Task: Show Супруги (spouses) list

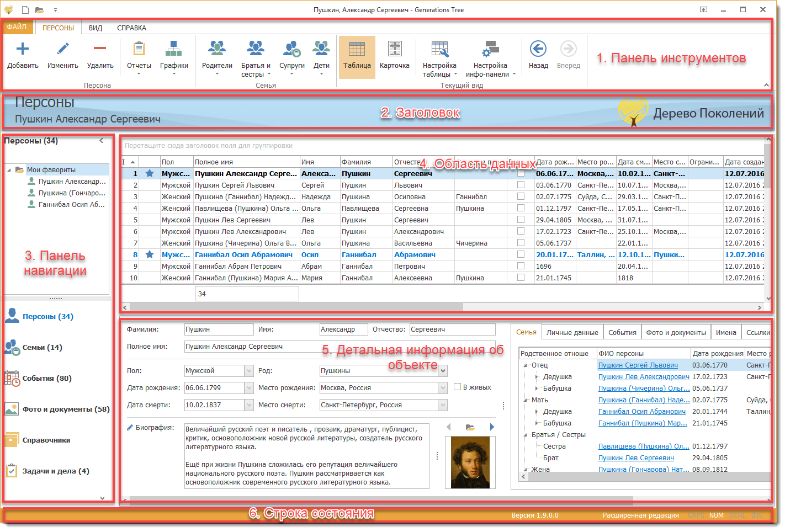Action: click(291, 49)
